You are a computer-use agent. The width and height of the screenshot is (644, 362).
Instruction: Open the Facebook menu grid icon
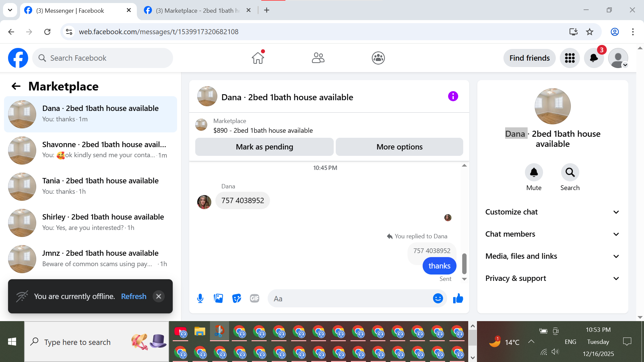(570, 58)
